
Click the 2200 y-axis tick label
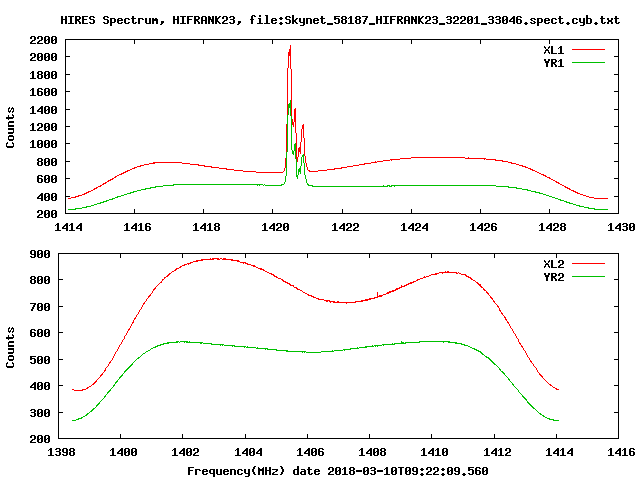point(43,40)
